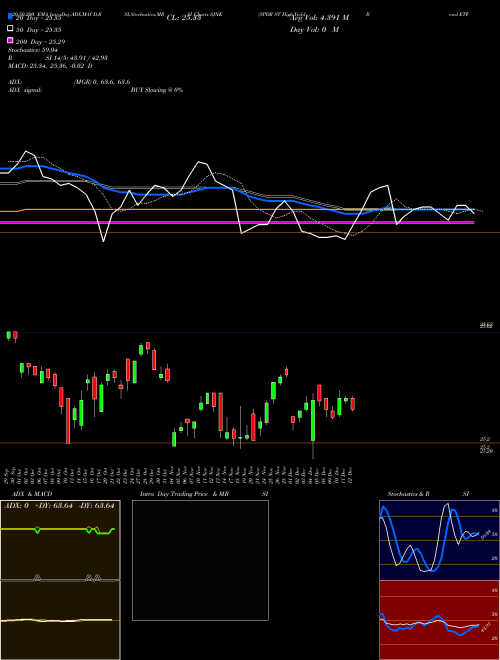The width and height of the screenshot is (500, 660).
Task: Select the MACD: 25.34, 25.36, -0.02 line
Action: (x=50, y=66)
